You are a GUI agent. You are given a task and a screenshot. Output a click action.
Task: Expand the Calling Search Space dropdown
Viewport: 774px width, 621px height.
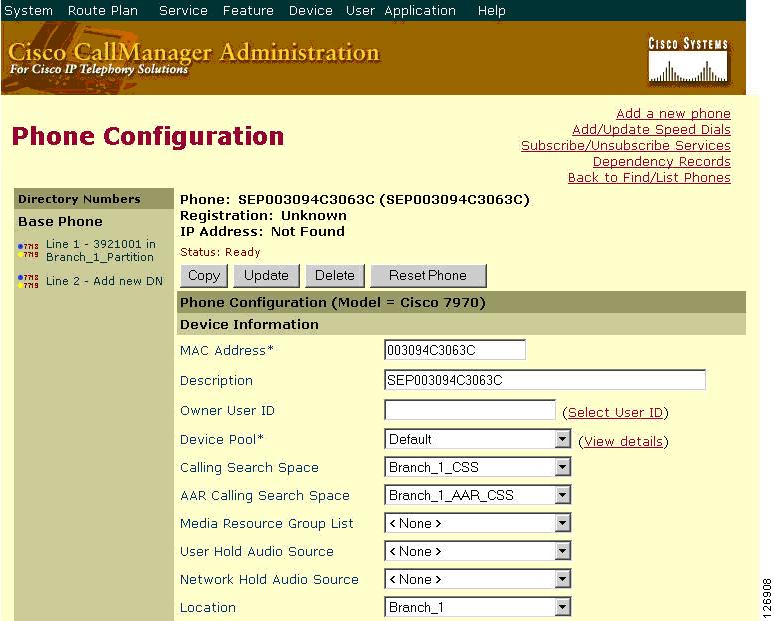(x=562, y=467)
